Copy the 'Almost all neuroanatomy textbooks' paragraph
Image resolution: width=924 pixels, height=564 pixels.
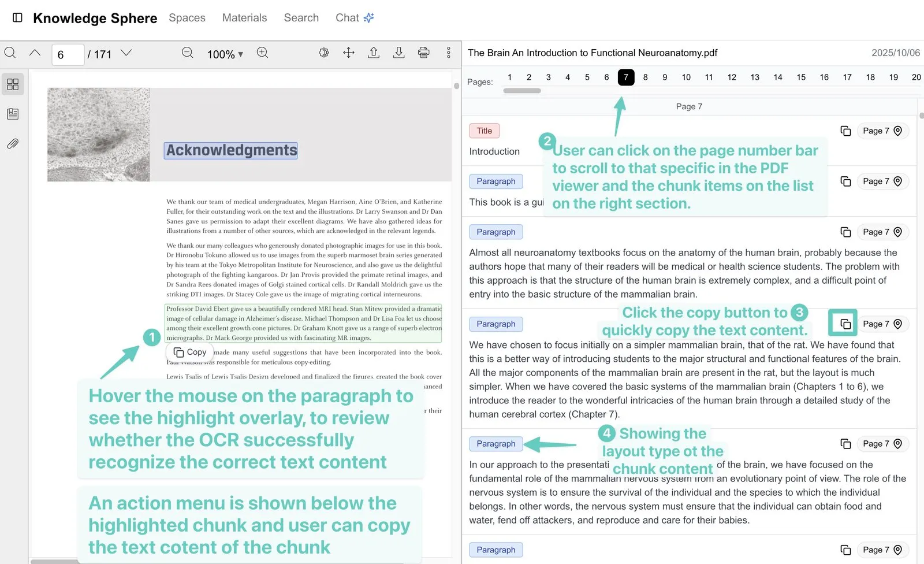[845, 232]
